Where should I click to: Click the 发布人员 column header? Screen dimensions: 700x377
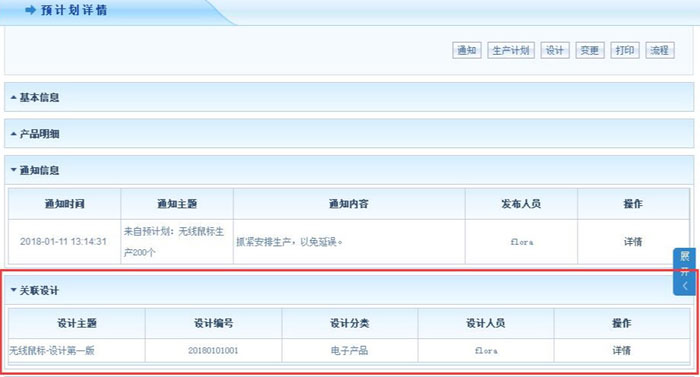[521, 204]
